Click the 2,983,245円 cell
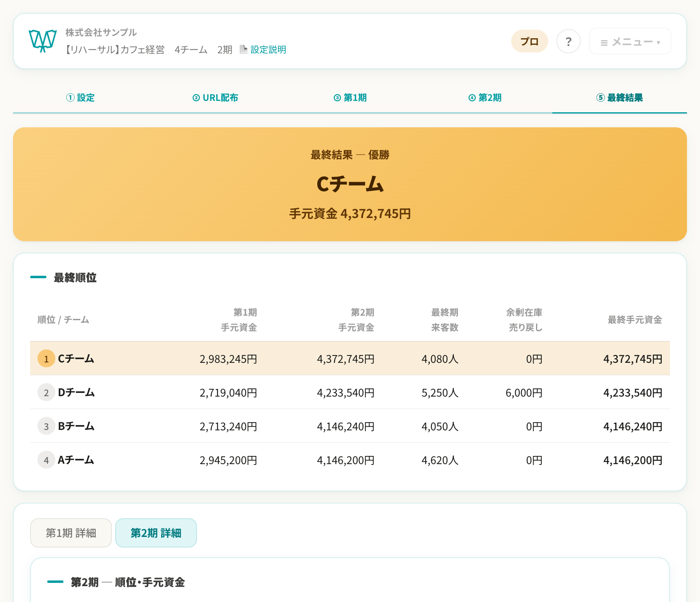This screenshot has width=700, height=602. point(228,359)
